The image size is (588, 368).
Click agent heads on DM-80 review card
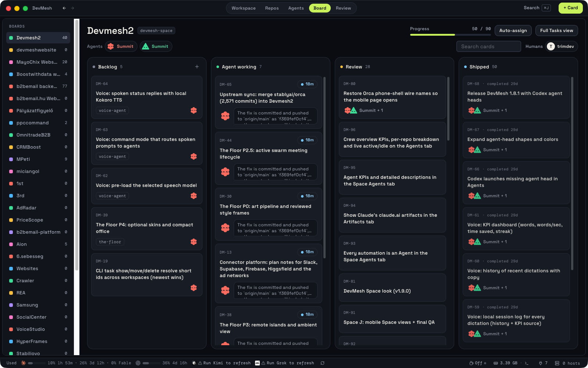[x=351, y=110]
